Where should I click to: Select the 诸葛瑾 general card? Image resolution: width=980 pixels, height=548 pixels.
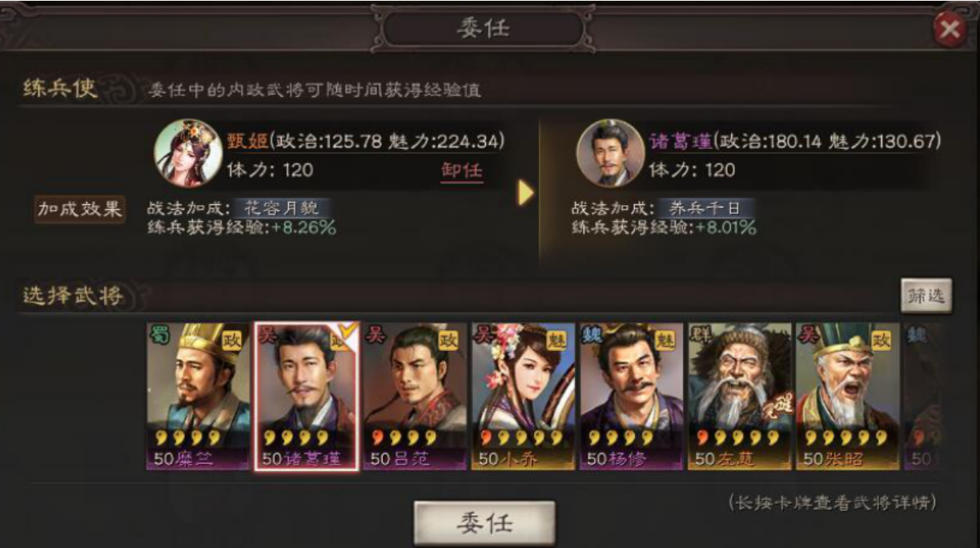(307, 397)
